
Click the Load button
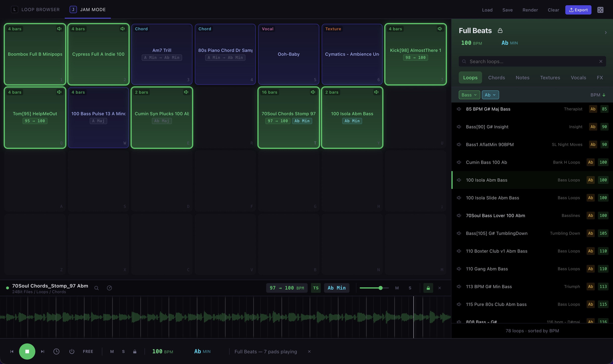(487, 10)
